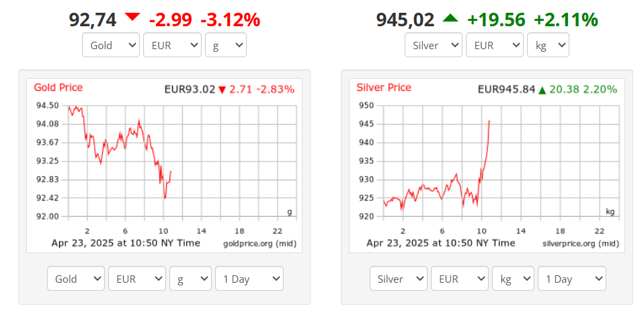Open the top kg unit dropdown
The image size is (644, 311).
click(x=549, y=45)
